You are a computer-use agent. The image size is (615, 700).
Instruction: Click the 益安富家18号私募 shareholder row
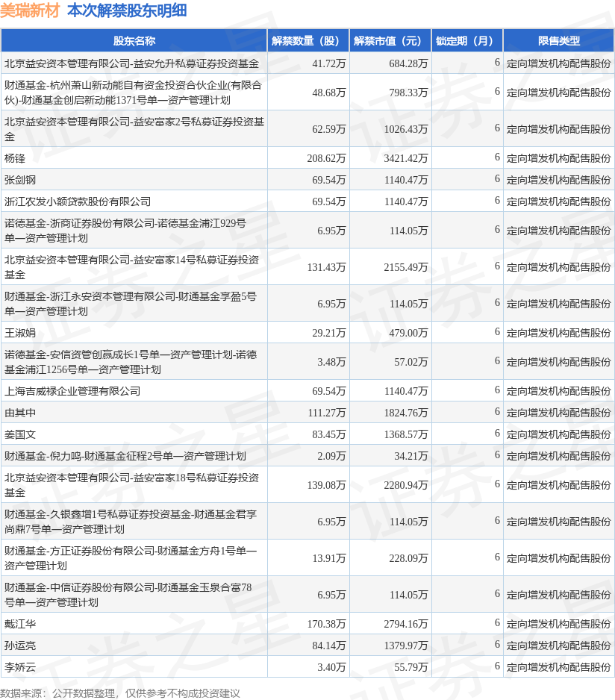(307, 485)
